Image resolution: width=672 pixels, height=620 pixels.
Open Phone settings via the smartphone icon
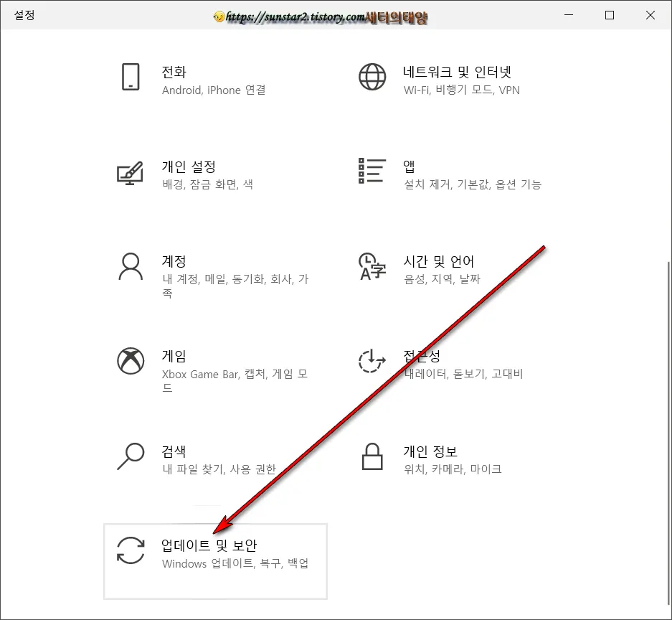(x=131, y=77)
